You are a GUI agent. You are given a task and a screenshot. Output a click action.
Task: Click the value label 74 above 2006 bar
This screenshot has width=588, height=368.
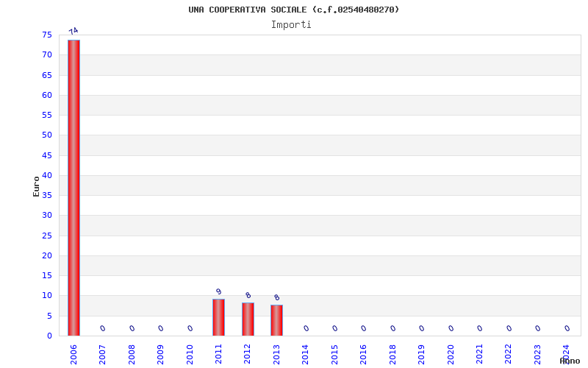coord(73,31)
